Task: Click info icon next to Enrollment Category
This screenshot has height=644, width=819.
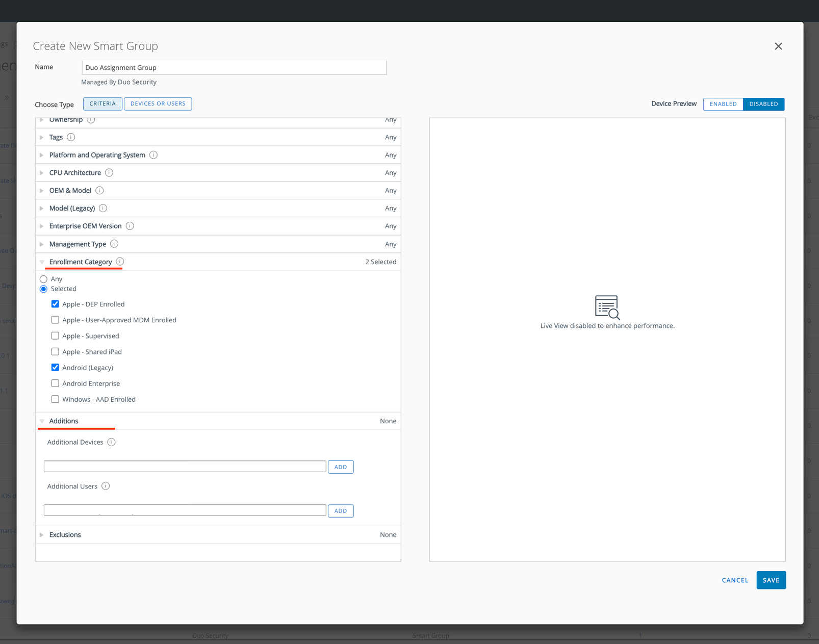Action: 120,262
